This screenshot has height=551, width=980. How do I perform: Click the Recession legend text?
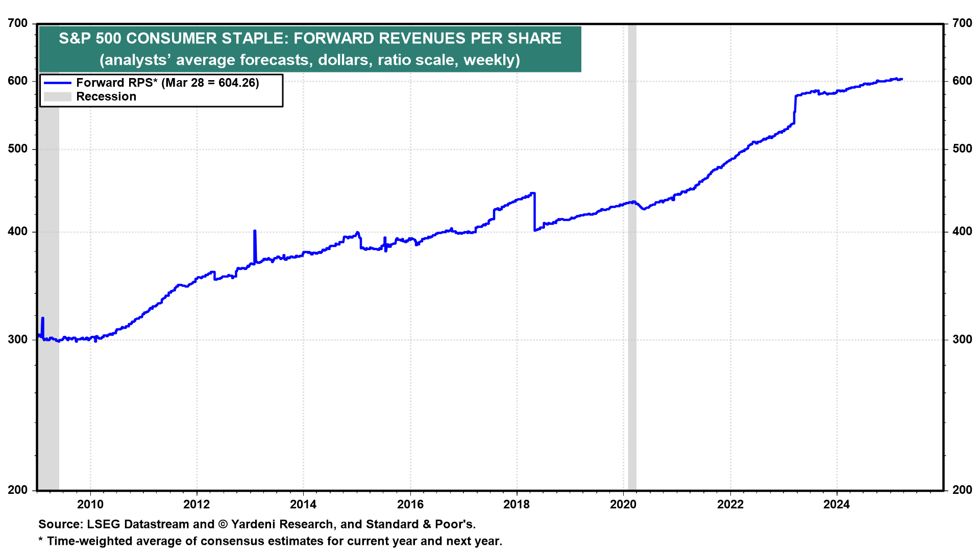tap(106, 97)
